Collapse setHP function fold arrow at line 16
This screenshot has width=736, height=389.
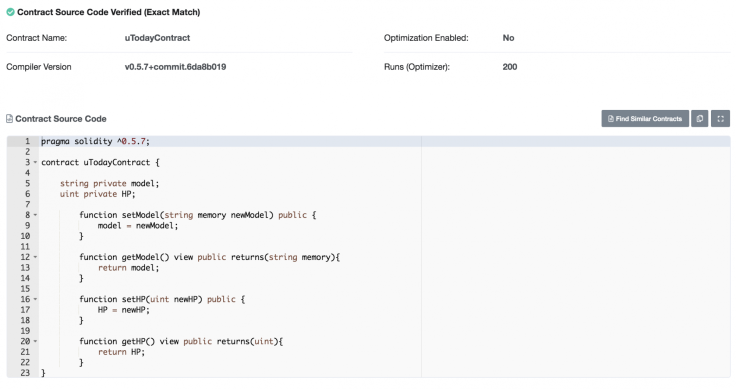(35, 299)
